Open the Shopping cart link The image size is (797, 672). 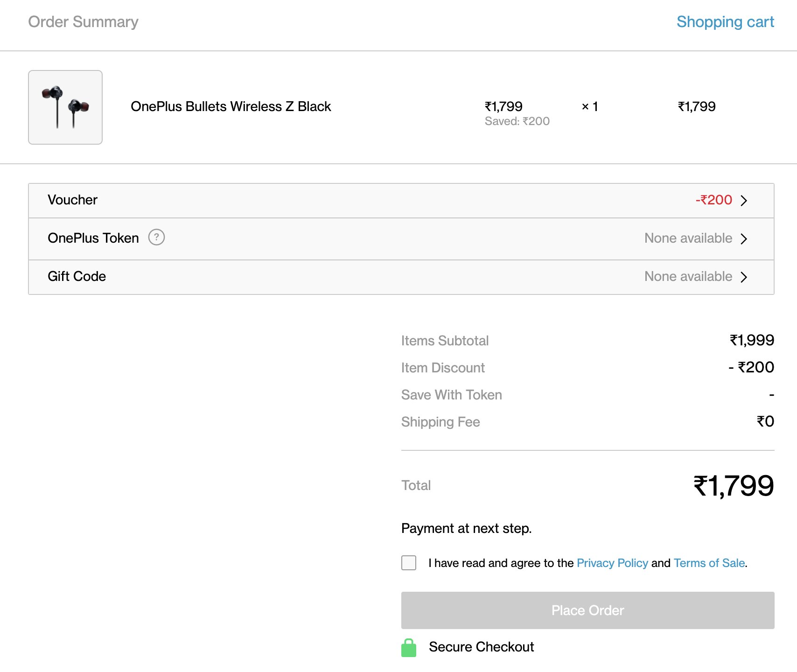coord(725,22)
